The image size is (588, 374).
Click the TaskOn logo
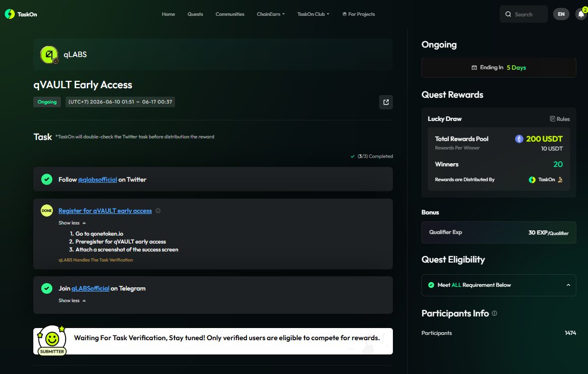pyautogui.click(x=21, y=14)
